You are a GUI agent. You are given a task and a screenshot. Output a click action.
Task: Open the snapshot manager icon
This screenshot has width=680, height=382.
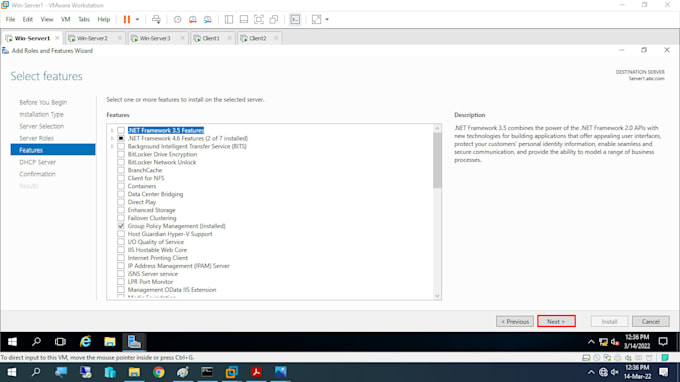coord(208,20)
